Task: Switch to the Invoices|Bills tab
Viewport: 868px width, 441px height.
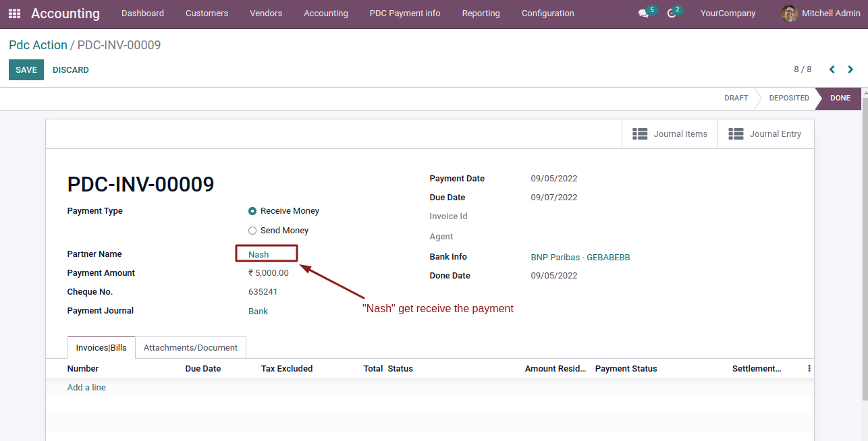Action: (101, 348)
